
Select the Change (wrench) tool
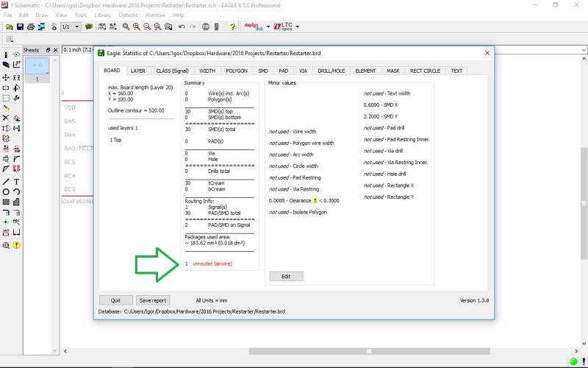coord(16,98)
